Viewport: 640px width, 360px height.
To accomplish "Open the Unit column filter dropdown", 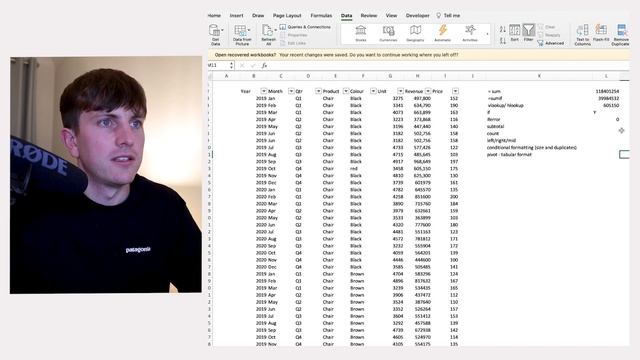I will (x=400, y=91).
